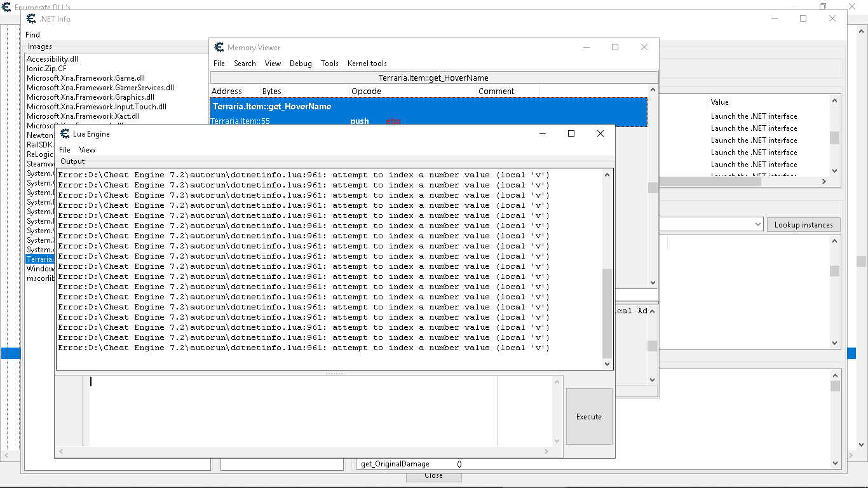Click the Close button at the bottom
868x488 pixels.
point(433,475)
